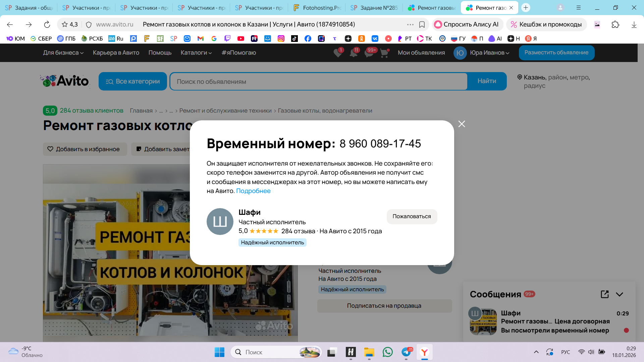The image size is (644, 362).
Task: Click Разместить объявление button
Action: (x=556, y=53)
